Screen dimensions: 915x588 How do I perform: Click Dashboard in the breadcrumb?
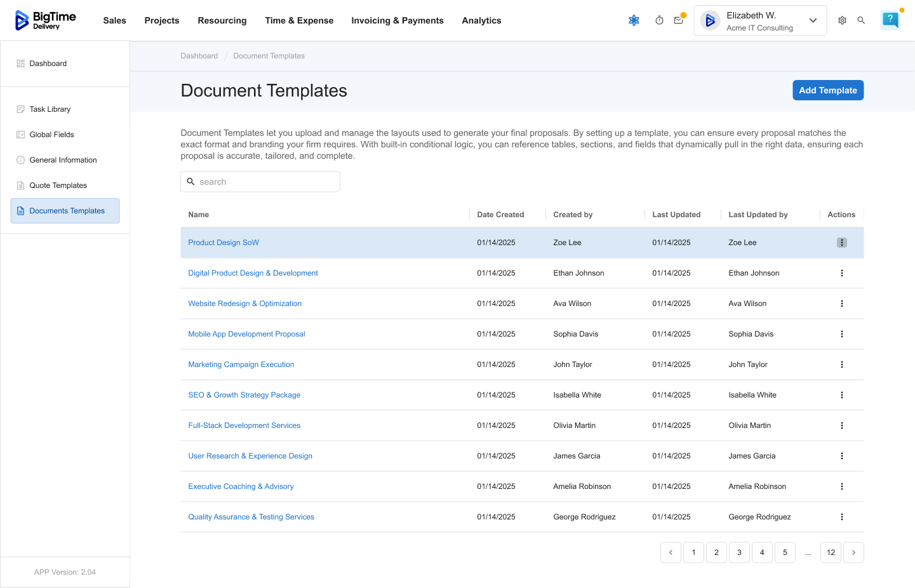tap(199, 56)
